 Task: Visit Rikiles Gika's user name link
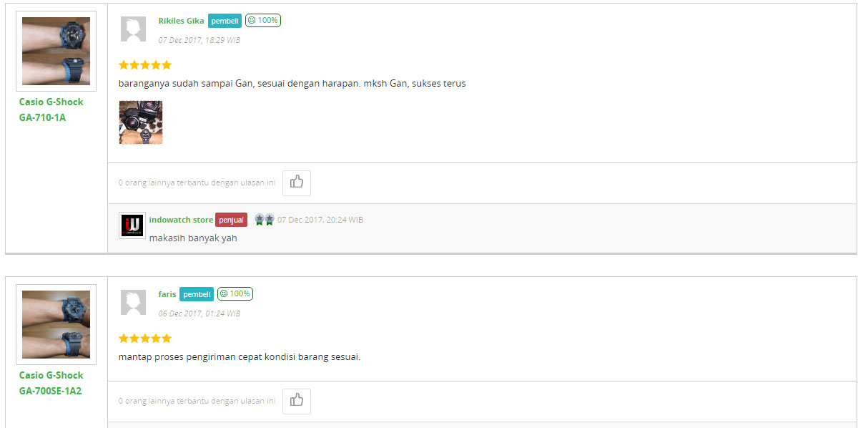[181, 21]
